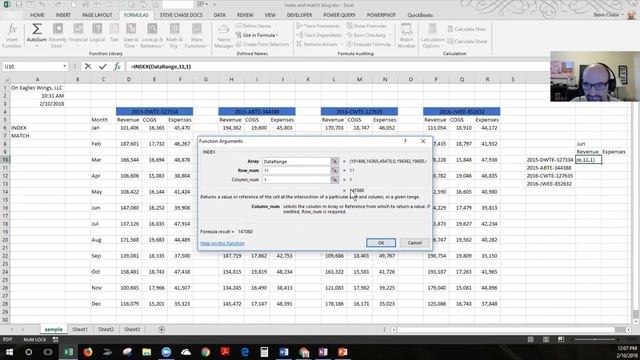Click the new sheet plus button
This screenshot has width=640, height=360.
click(162, 329)
